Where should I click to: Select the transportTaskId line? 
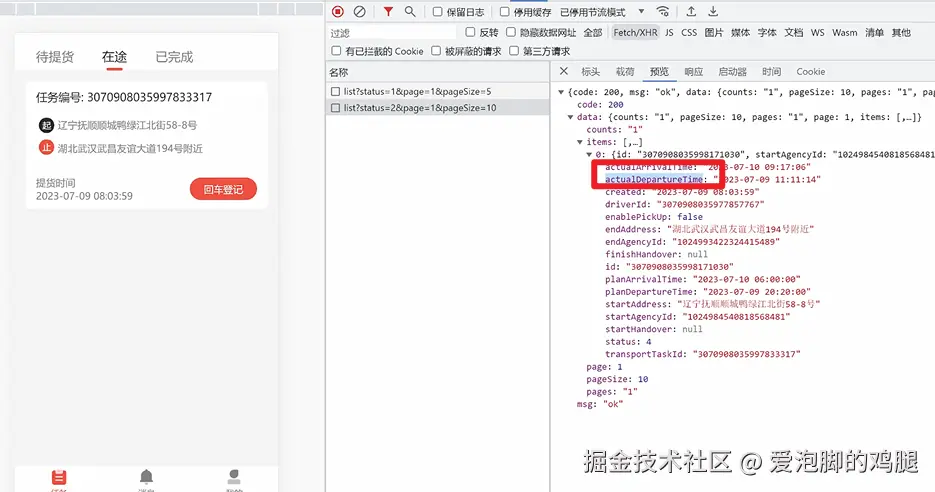point(702,354)
